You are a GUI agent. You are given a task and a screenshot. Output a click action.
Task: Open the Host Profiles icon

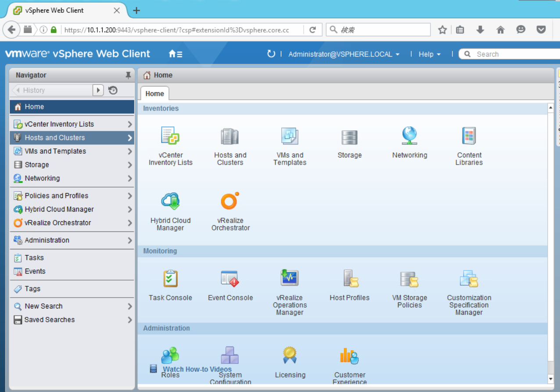pyautogui.click(x=350, y=279)
